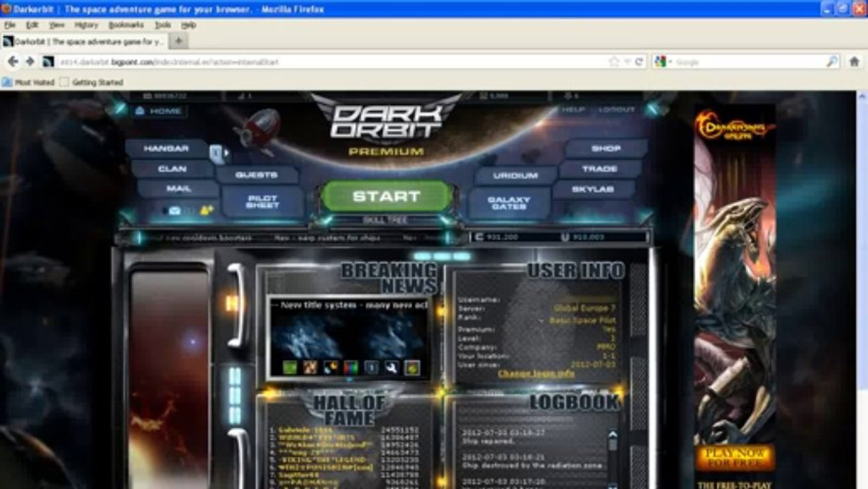Viewport: 868px width, 489px height.
Task: Click the 'Global Europe 7' server value
Action: [x=584, y=308]
